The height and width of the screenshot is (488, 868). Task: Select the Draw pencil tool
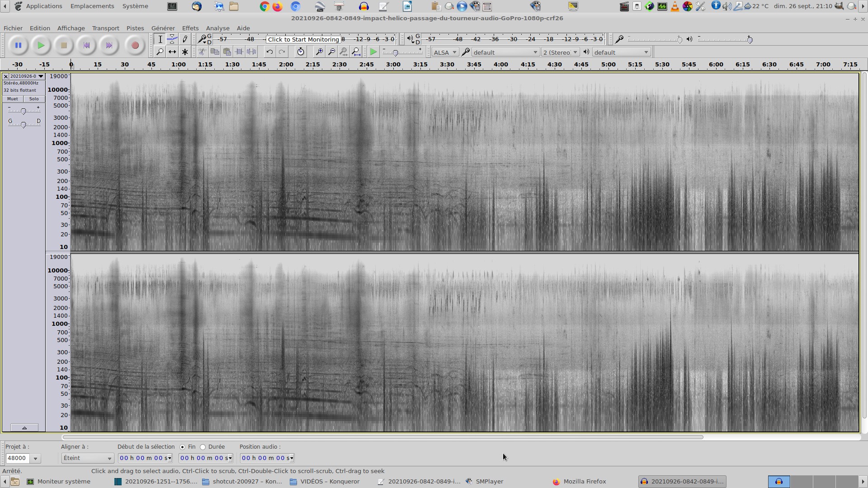(x=185, y=39)
